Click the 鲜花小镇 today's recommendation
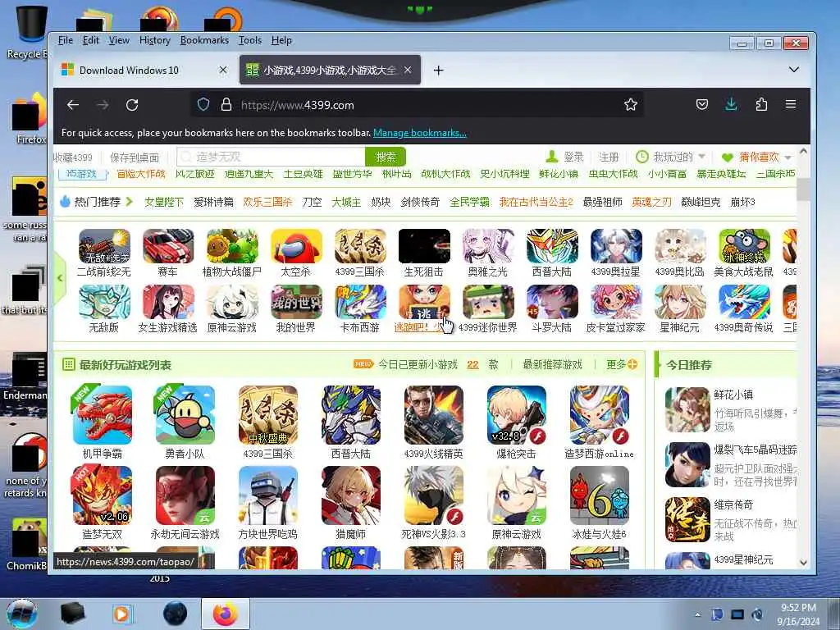Image resolution: width=840 pixels, height=630 pixels. point(730,410)
